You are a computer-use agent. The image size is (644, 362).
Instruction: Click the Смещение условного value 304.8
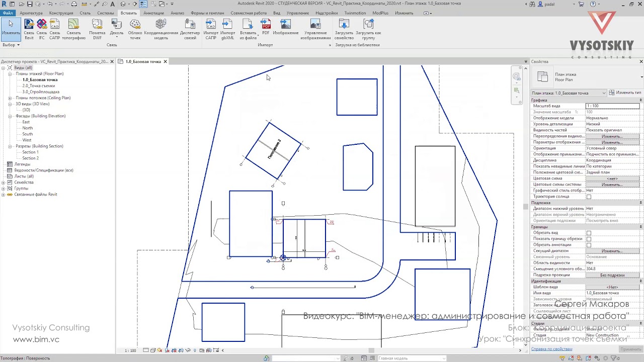(612, 269)
